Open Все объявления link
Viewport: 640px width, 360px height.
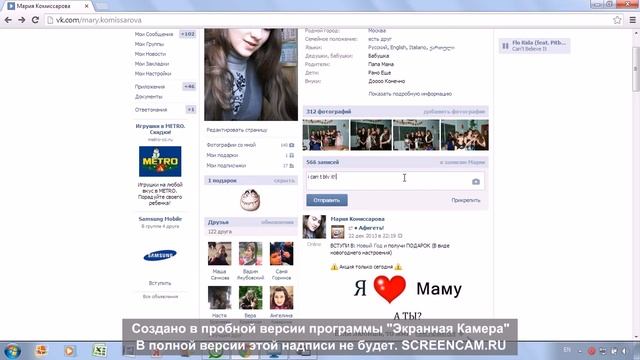pos(160,296)
